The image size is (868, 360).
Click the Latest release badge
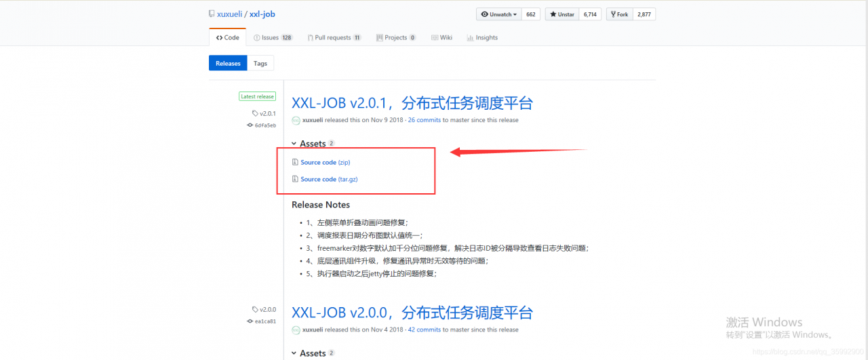click(258, 96)
